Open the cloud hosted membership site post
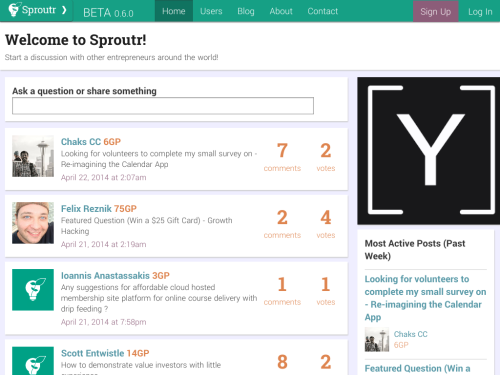 [x=159, y=298]
